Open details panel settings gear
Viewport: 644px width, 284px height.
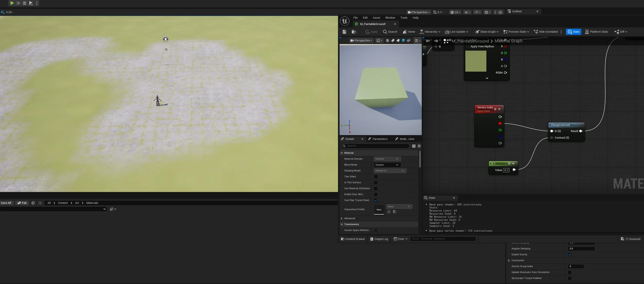(x=419, y=146)
